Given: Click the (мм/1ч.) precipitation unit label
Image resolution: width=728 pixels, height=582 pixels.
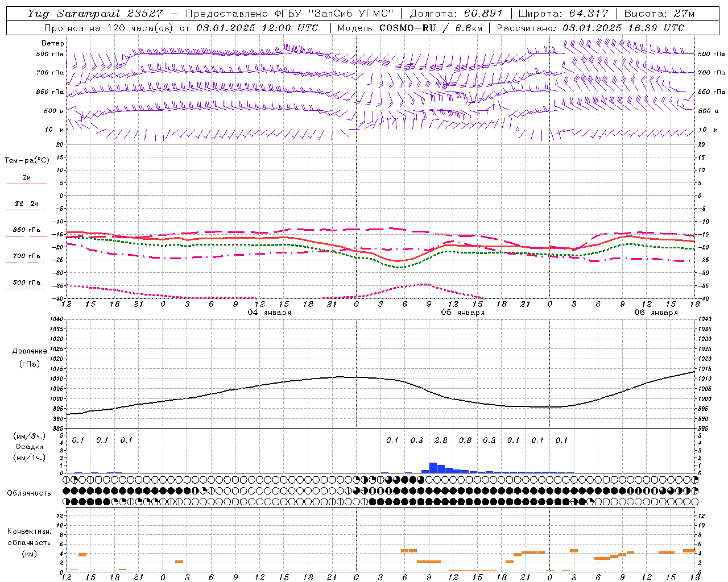Looking at the screenshot, I should (29, 457).
